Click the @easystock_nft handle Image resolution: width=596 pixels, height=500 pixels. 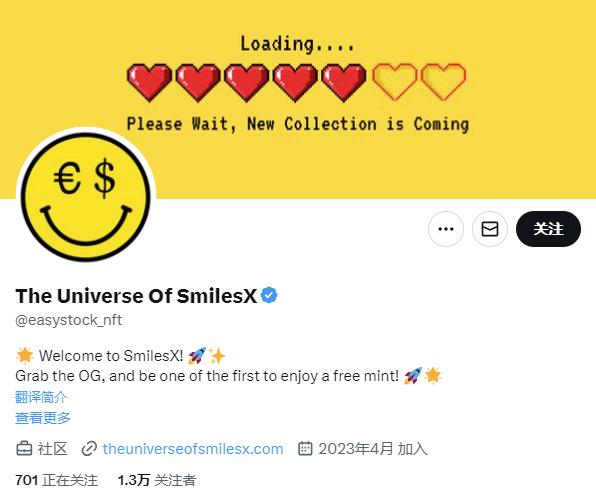(x=68, y=320)
